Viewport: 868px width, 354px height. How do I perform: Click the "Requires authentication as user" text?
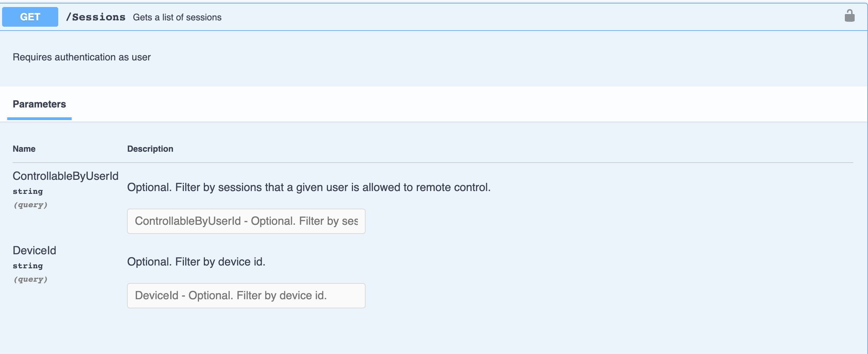click(82, 57)
